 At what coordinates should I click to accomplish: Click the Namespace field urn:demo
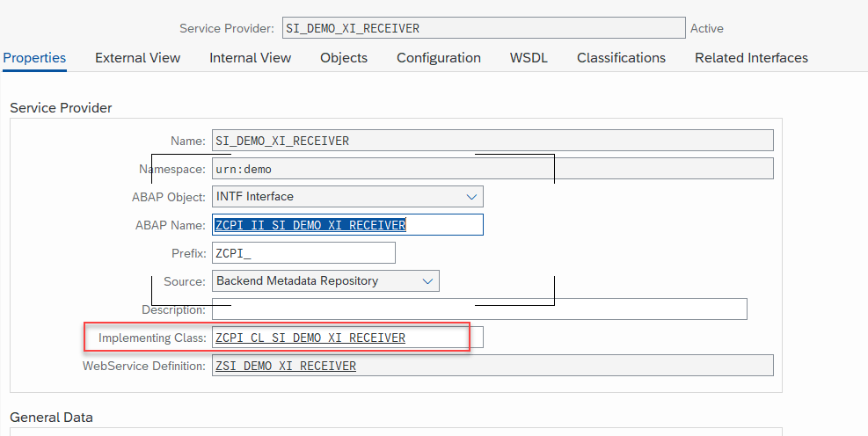coord(492,169)
